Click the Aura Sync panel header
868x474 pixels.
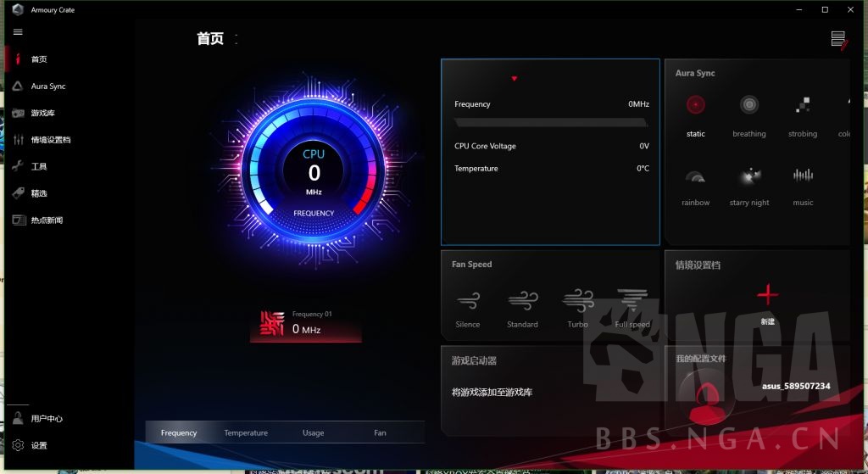pos(695,73)
